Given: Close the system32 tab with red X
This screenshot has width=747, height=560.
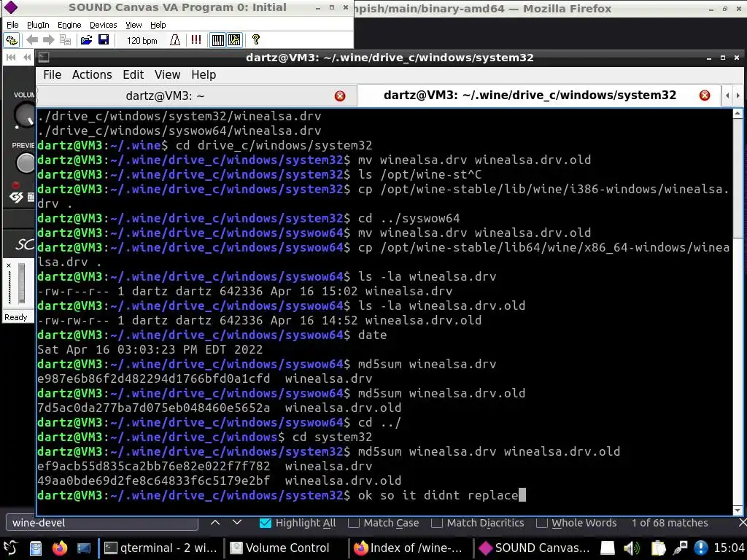Looking at the screenshot, I should click(x=705, y=96).
